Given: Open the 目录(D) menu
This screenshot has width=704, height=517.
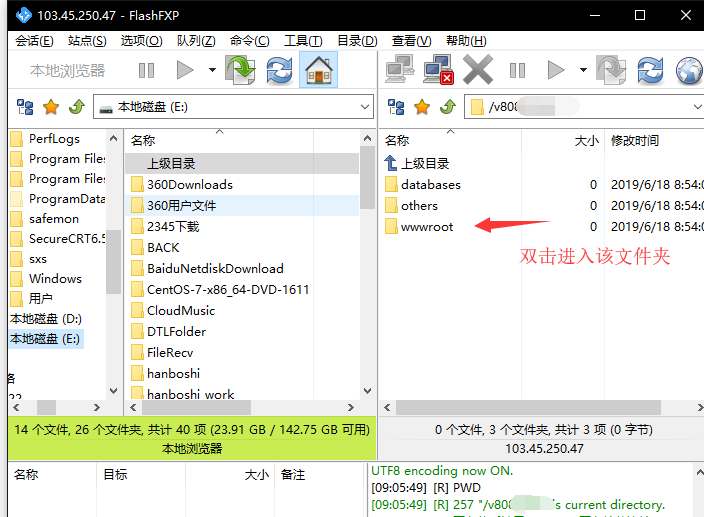Looking at the screenshot, I should (357, 41).
